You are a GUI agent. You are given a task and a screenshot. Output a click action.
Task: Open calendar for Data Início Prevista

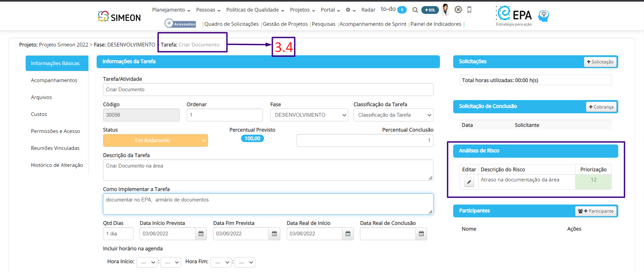(x=201, y=234)
